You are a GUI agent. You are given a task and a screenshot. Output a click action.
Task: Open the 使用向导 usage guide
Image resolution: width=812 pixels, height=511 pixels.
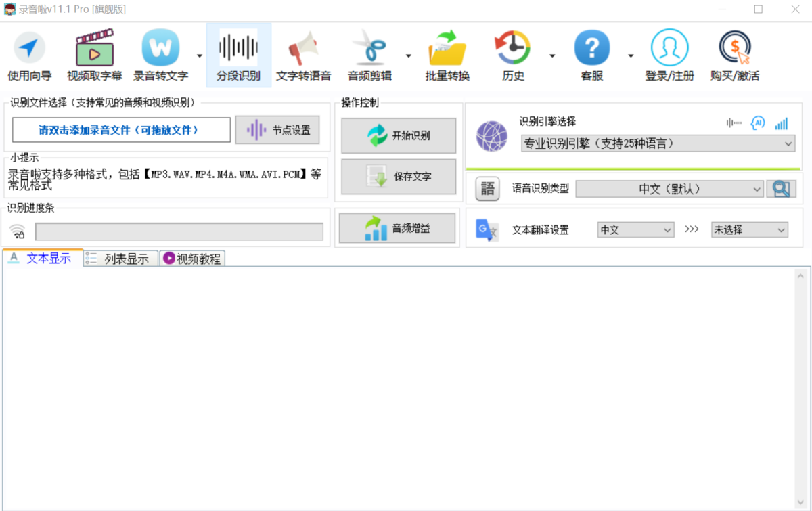[x=29, y=57]
